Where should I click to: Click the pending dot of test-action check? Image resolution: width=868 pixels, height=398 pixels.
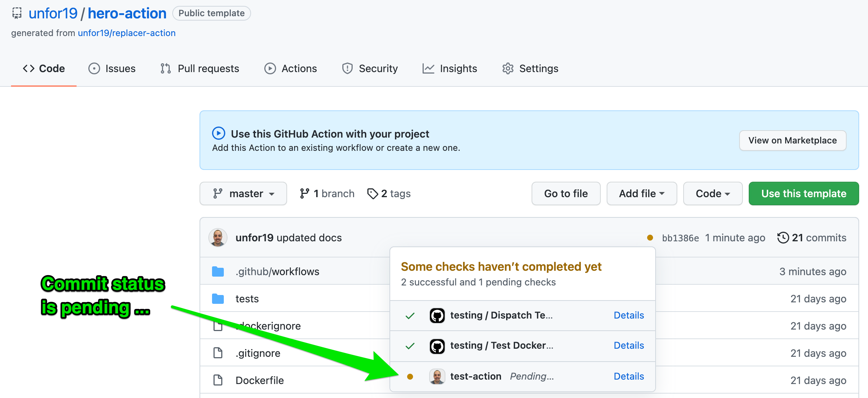(x=410, y=377)
